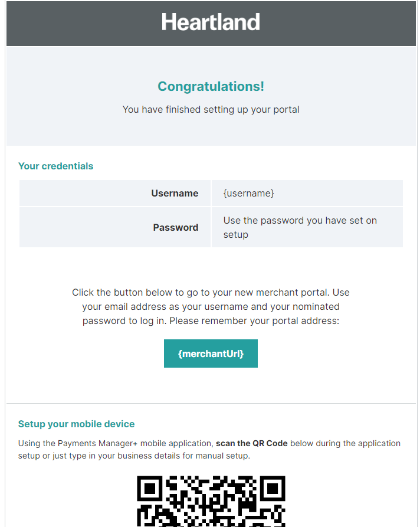Click the top-left QR finder square
The height and width of the screenshot is (527, 420).
[x=150, y=489]
